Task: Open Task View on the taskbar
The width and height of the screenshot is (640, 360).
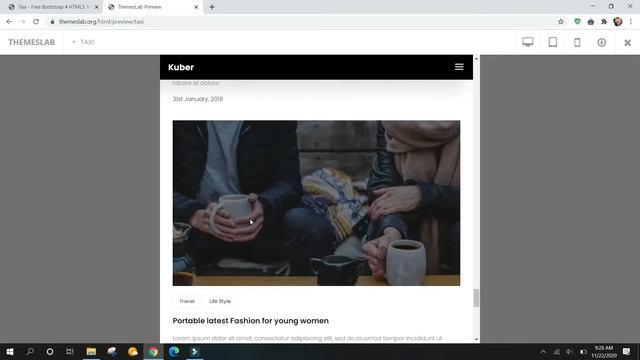Action: point(70,351)
